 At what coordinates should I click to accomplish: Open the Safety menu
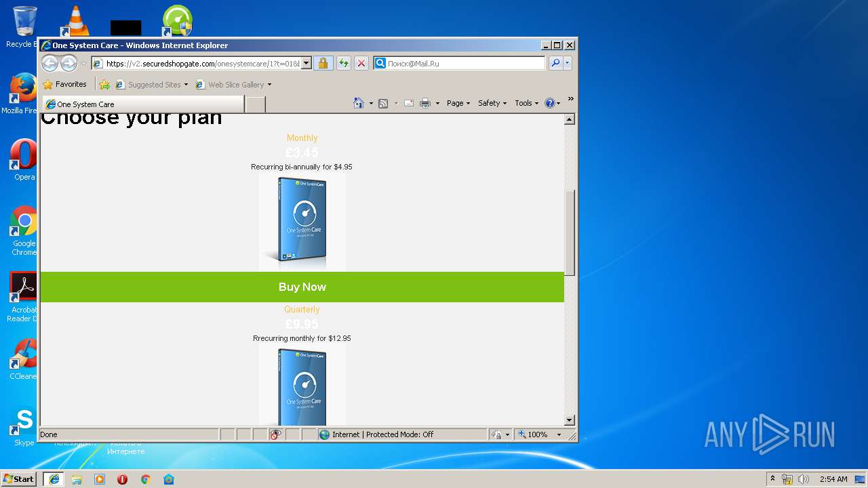tap(492, 103)
